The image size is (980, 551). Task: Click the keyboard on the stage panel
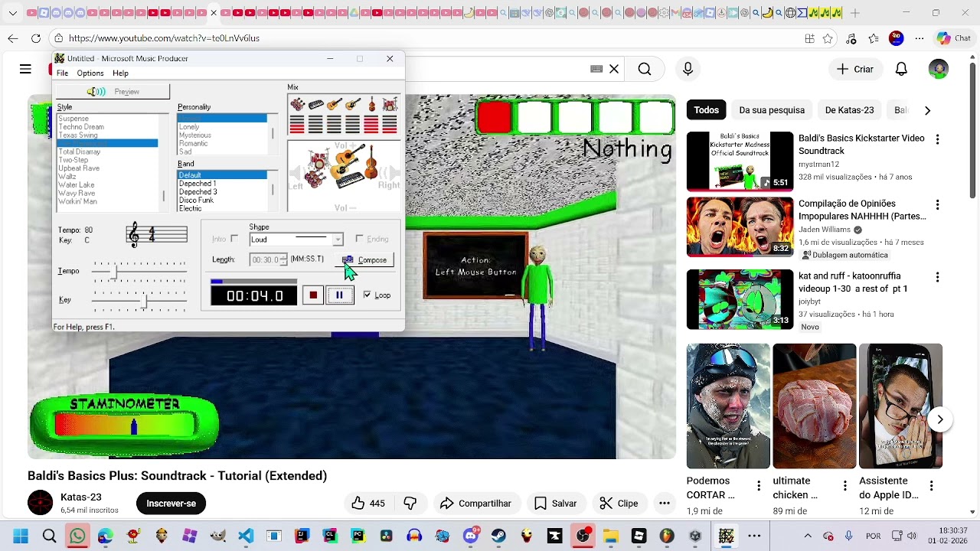pyautogui.click(x=350, y=180)
